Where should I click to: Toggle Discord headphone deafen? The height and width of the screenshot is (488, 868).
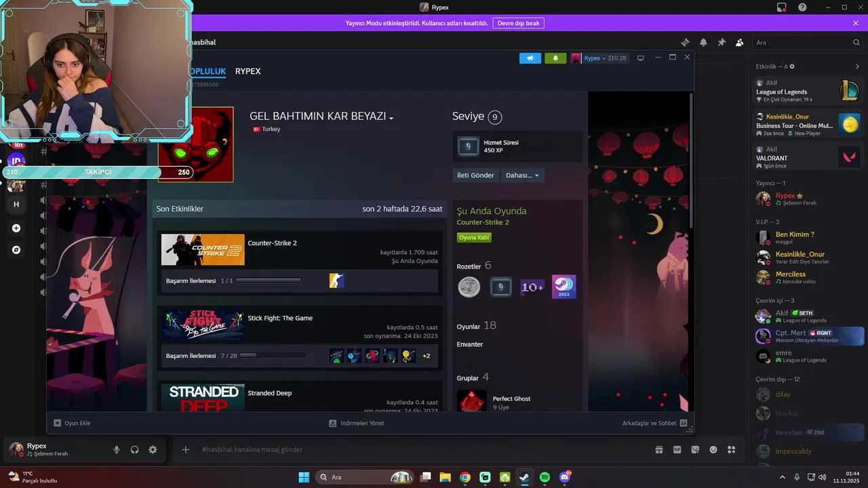[x=134, y=449]
